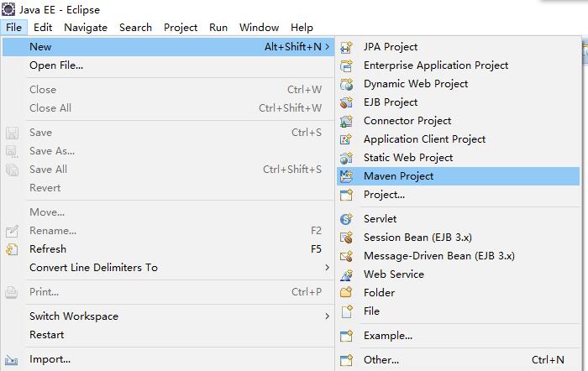The width and height of the screenshot is (588, 371).
Task: Open the Navigate menu
Action: 86,28
